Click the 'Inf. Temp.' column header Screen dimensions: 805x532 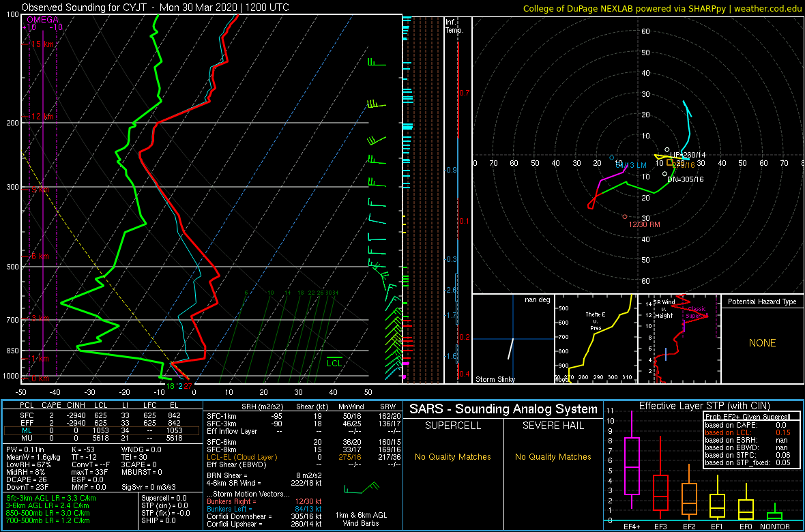(x=454, y=26)
